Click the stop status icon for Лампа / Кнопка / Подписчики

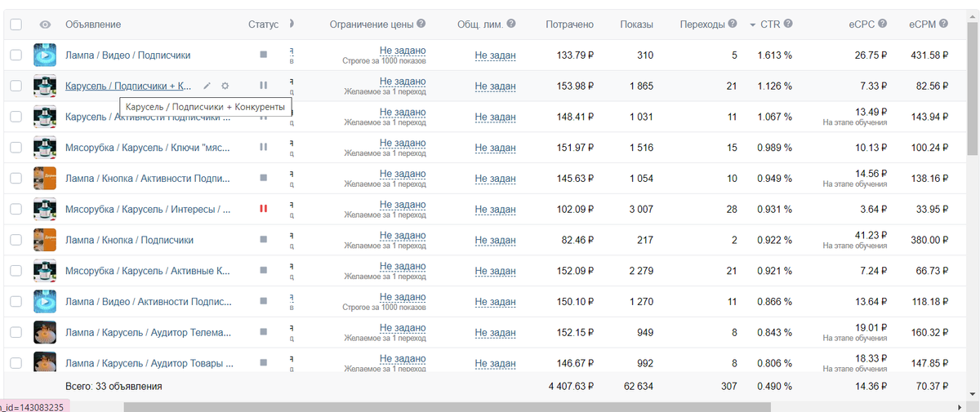point(263,240)
